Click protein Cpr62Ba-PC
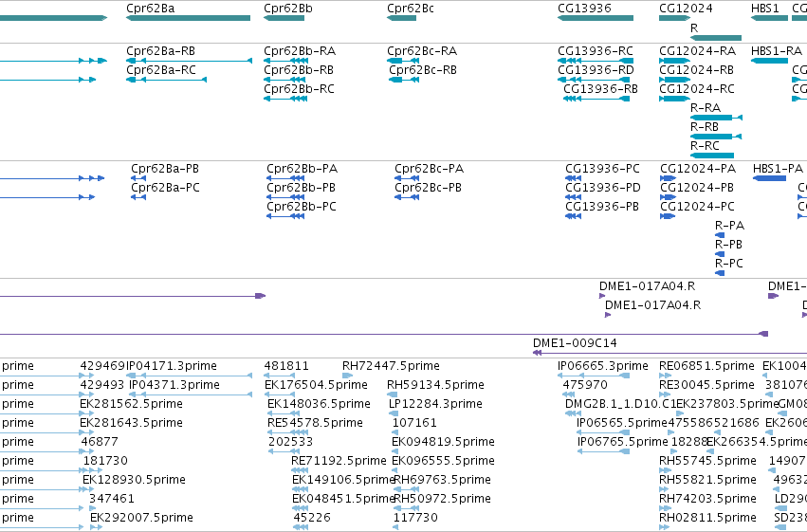Screen dimensions: 807x532 pos(165,188)
